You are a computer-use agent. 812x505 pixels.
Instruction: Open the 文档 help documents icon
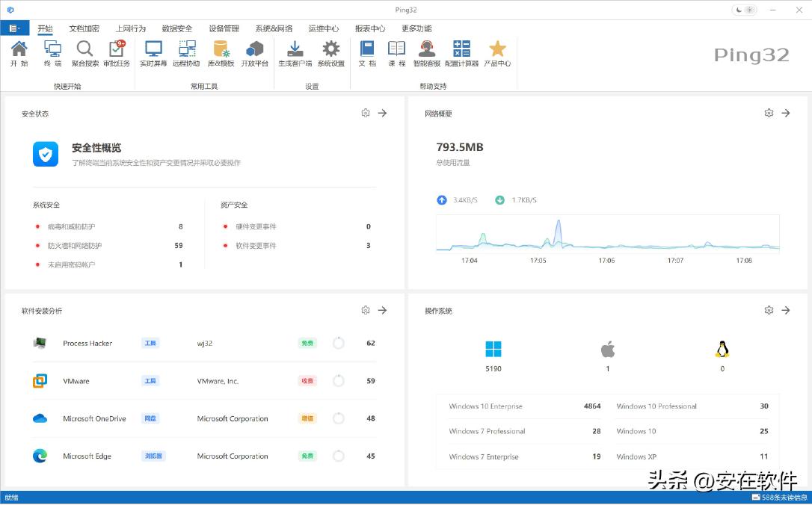point(367,54)
